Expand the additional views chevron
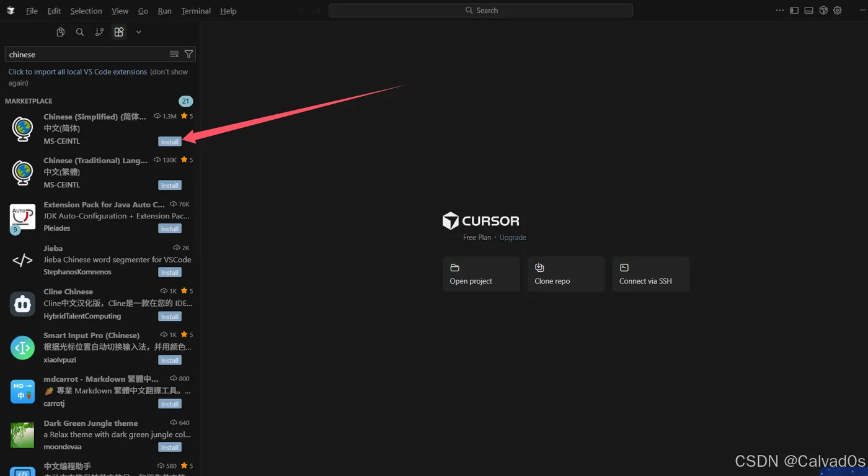This screenshot has width=868, height=476. pyautogui.click(x=138, y=32)
